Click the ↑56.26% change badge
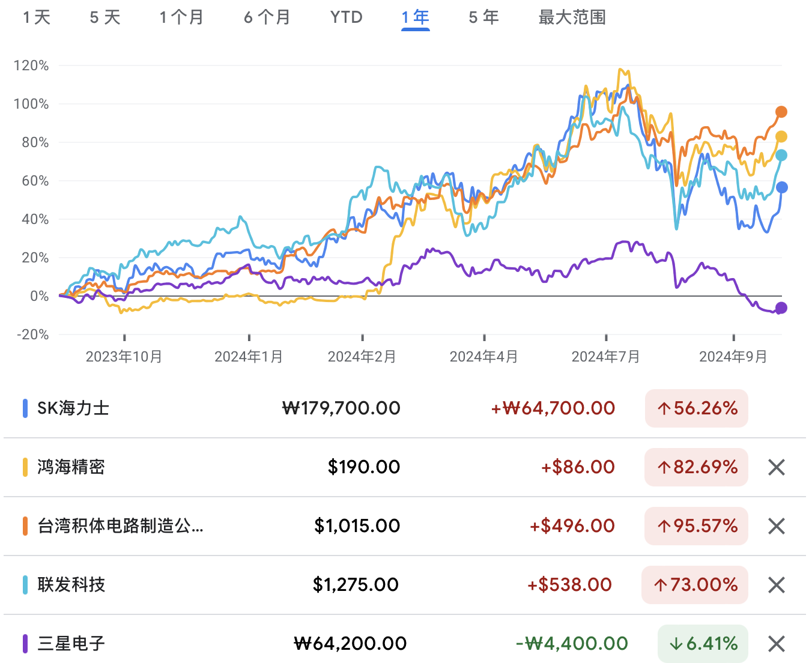 pos(697,408)
